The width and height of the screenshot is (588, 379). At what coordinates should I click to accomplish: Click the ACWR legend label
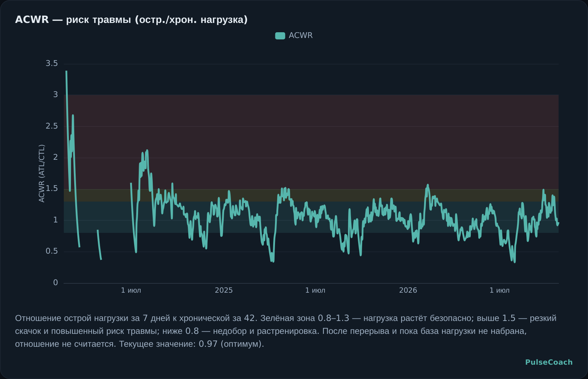pos(300,35)
